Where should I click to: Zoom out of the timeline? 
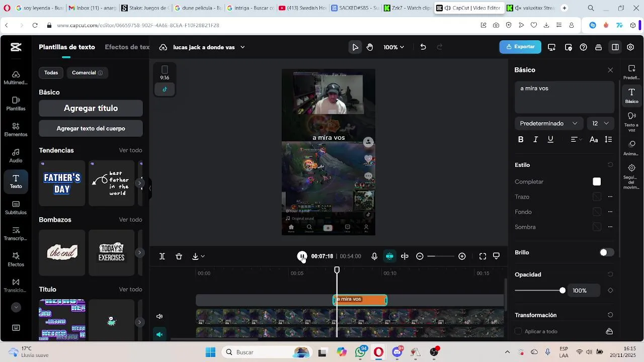click(420, 256)
